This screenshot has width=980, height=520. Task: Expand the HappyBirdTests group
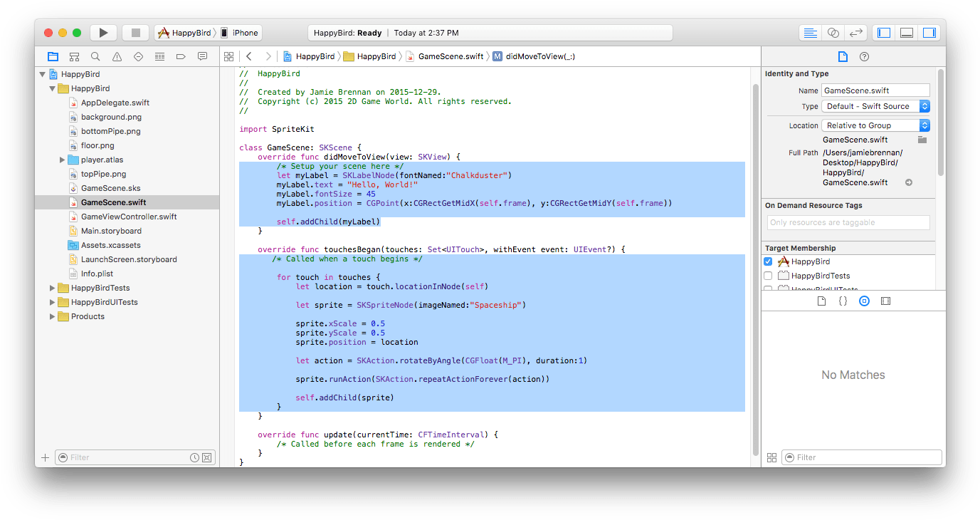[53, 288]
